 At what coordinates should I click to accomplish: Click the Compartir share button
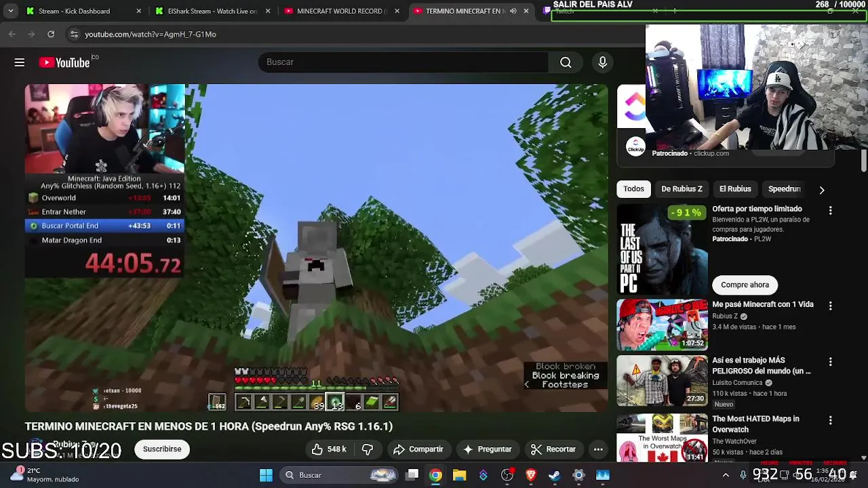point(418,449)
